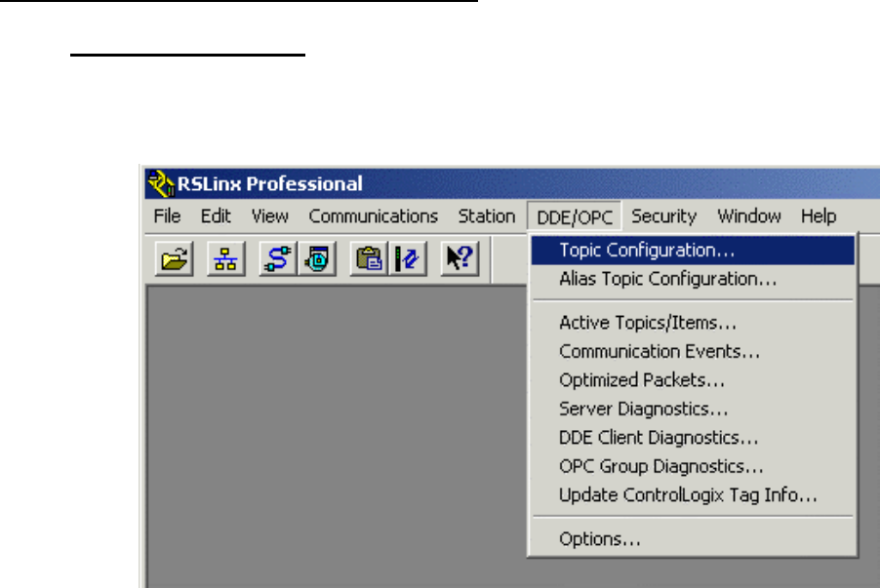
Task: Open RSWho network browser icon
Action: click(225, 258)
